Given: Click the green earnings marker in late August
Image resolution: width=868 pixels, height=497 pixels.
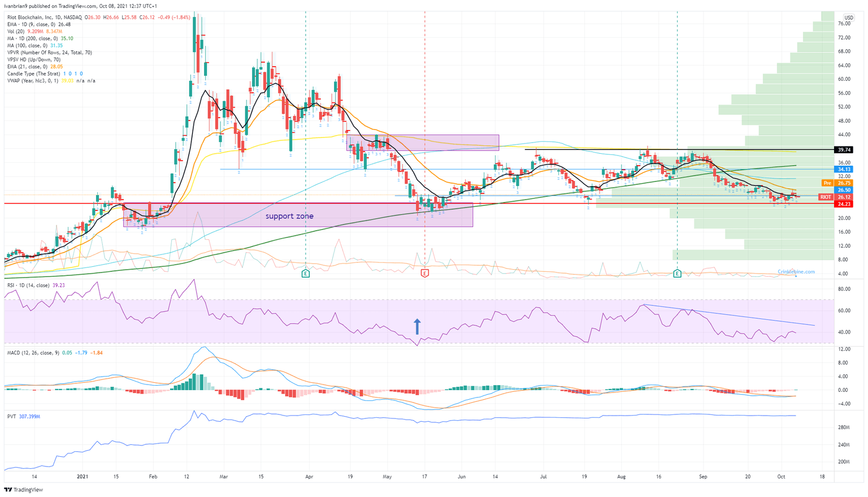Looking at the screenshot, I should [x=677, y=274].
